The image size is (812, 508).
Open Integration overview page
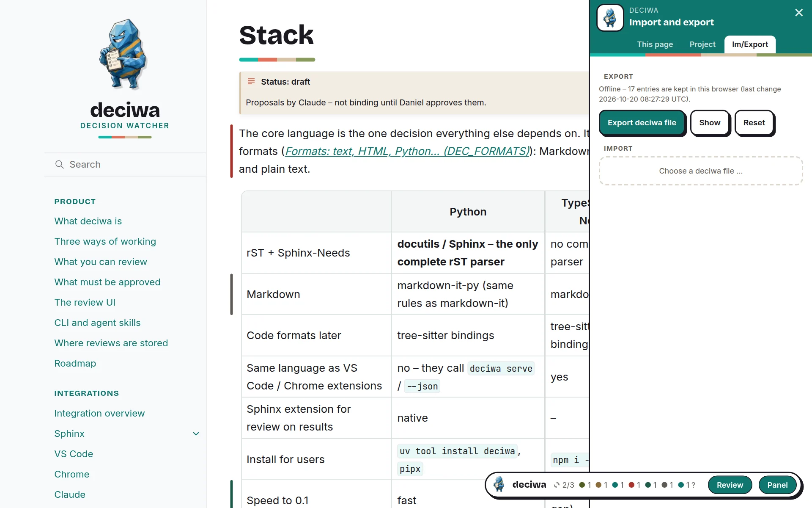[99, 413]
